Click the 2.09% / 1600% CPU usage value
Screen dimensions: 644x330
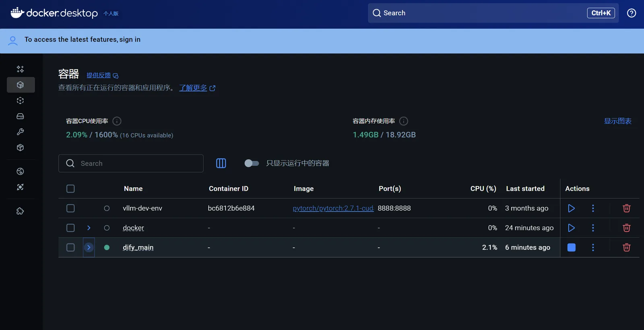pos(92,135)
